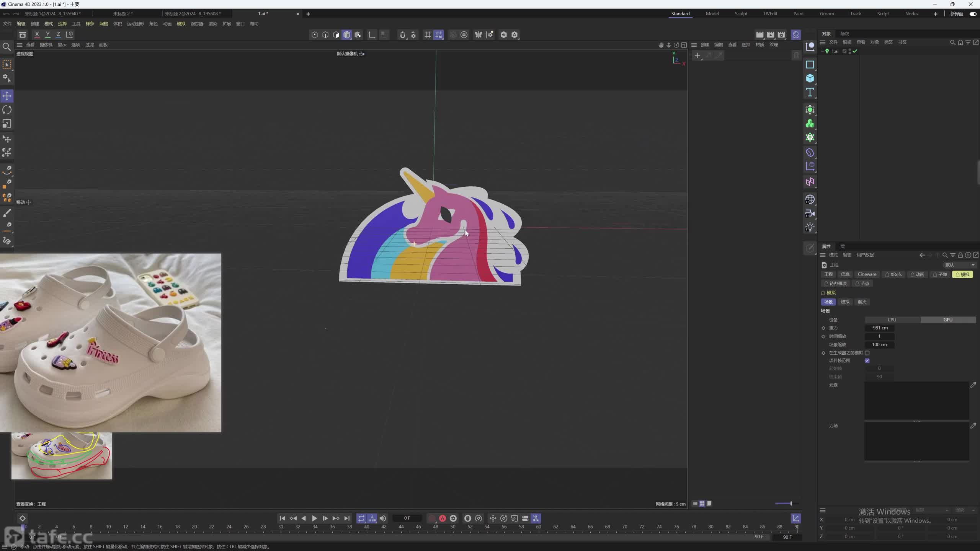Select the Rotate tool
This screenshot has width=980, height=551.
click(7, 110)
